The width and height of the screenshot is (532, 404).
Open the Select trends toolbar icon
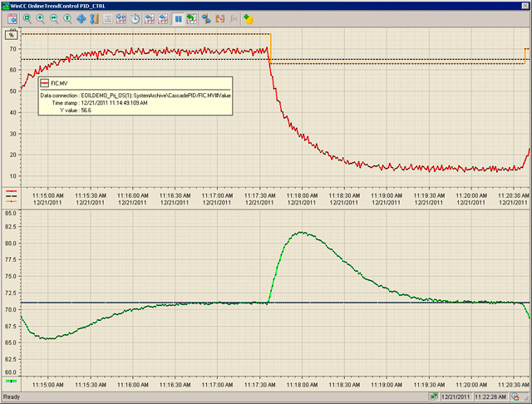(121, 18)
